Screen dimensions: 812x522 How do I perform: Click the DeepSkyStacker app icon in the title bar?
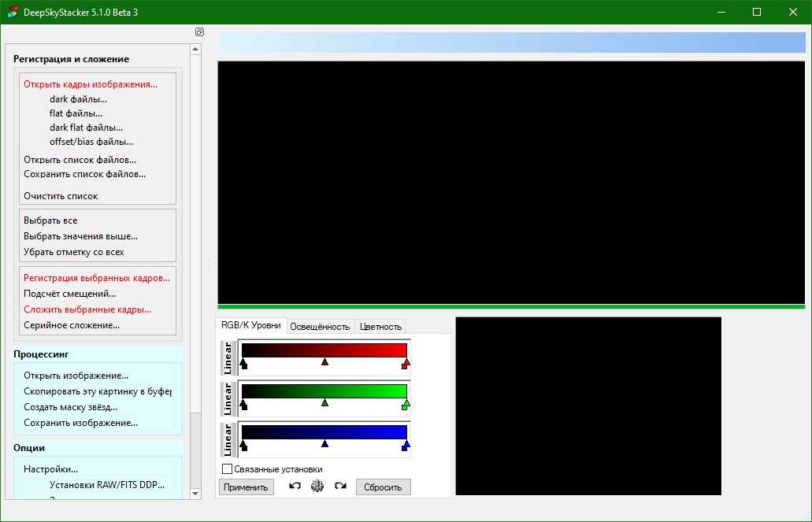[x=13, y=12]
